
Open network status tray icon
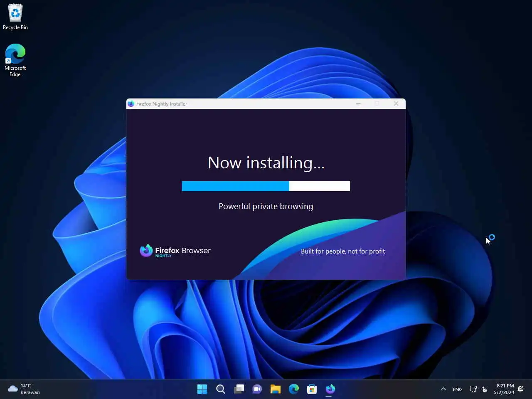pyautogui.click(x=473, y=389)
